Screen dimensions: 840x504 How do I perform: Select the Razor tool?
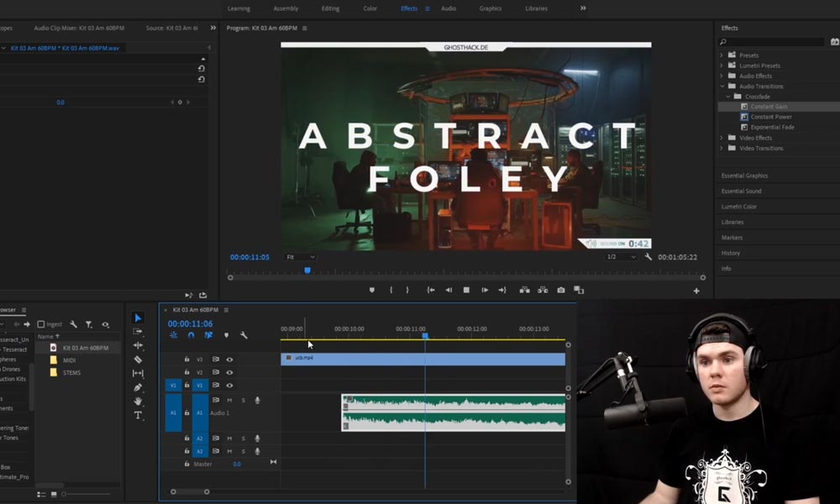click(138, 360)
